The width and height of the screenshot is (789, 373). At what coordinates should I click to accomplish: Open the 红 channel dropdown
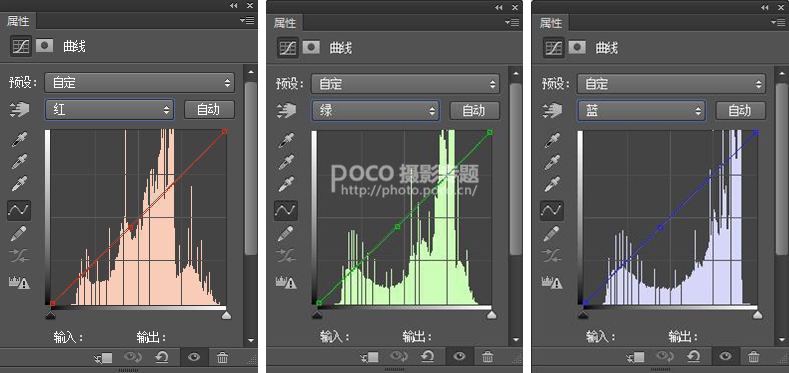point(110,110)
